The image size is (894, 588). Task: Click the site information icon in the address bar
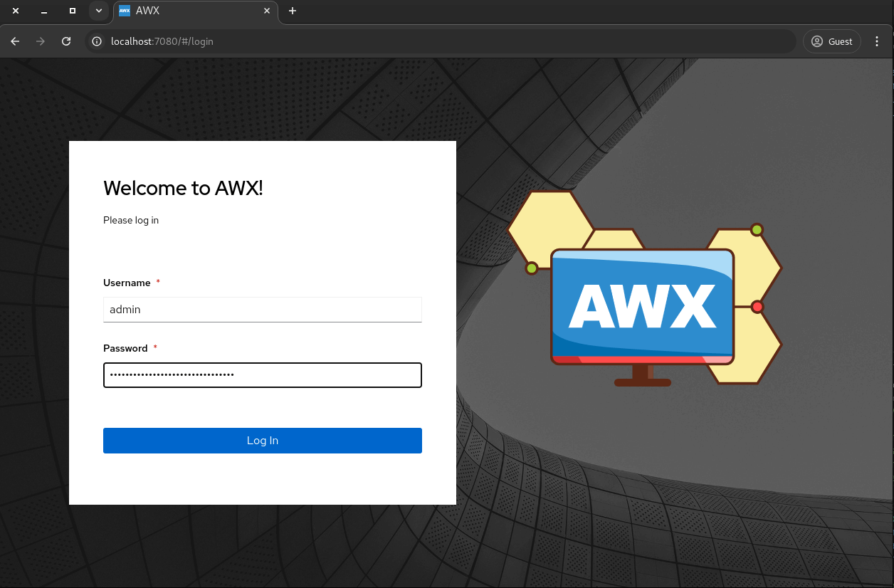point(96,41)
